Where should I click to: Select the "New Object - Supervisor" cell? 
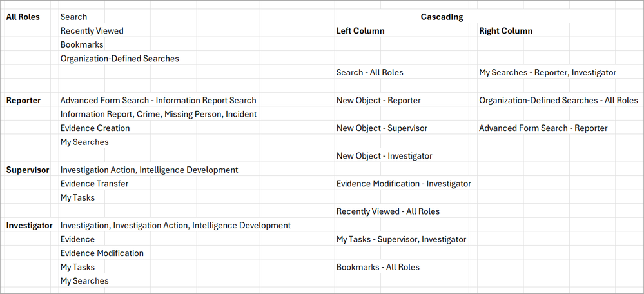[382, 128]
